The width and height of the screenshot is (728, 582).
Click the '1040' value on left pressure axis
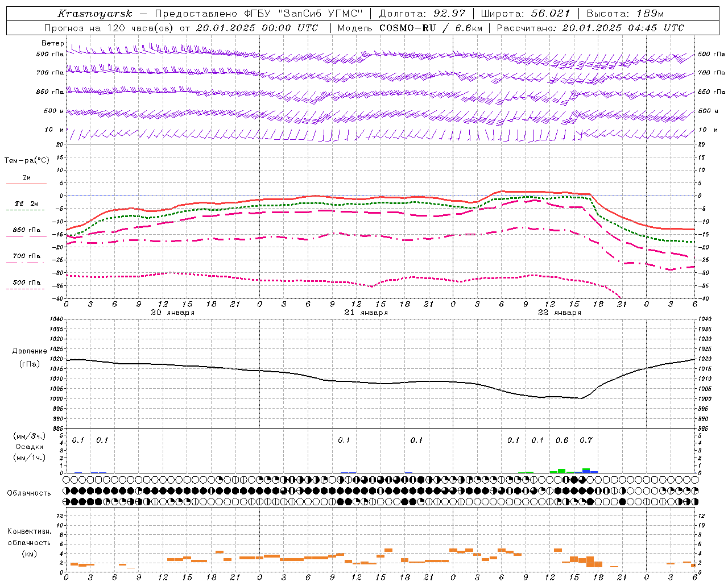[x=57, y=319]
